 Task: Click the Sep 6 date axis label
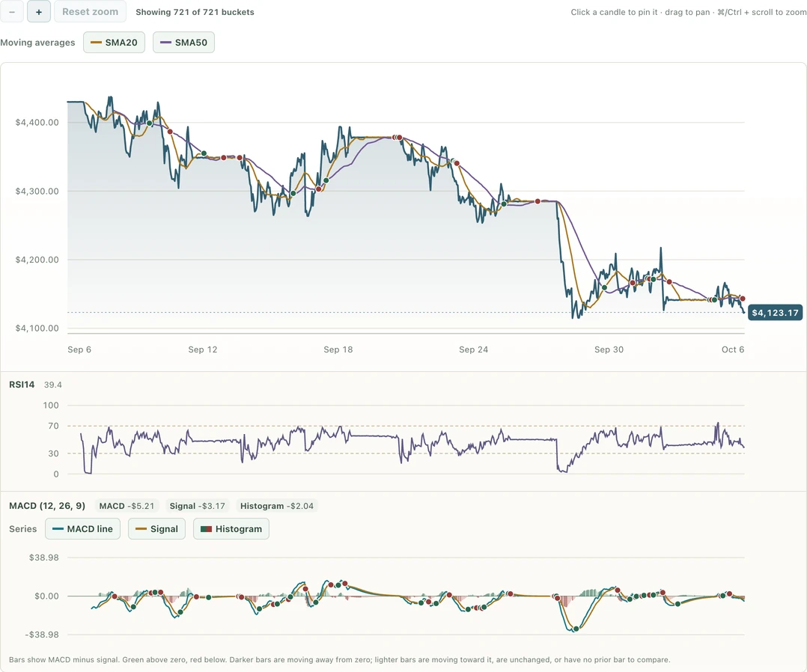click(79, 349)
